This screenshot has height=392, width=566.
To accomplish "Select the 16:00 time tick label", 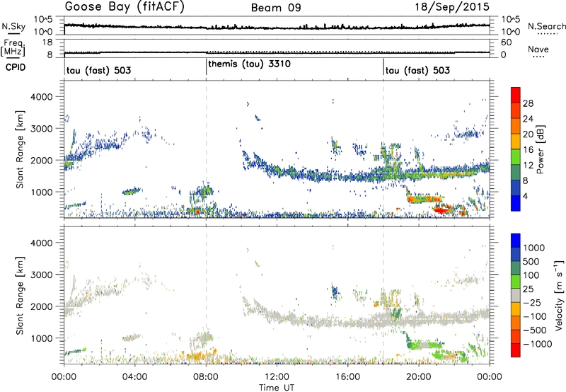I will tap(347, 377).
